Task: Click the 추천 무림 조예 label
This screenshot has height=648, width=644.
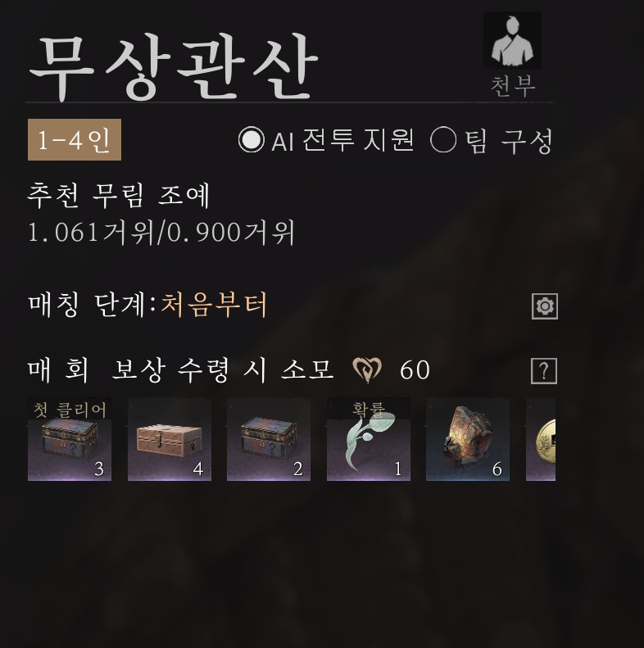Action: 119,195
